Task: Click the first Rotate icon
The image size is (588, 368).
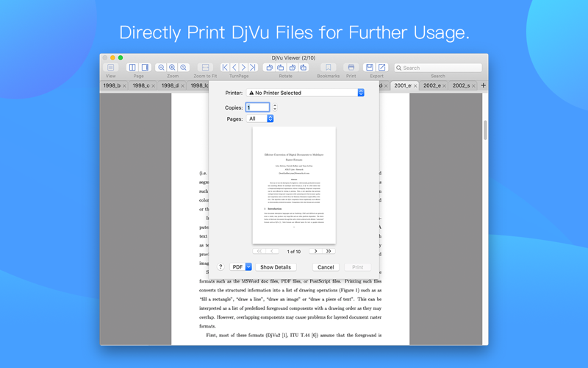Action: 269,68
